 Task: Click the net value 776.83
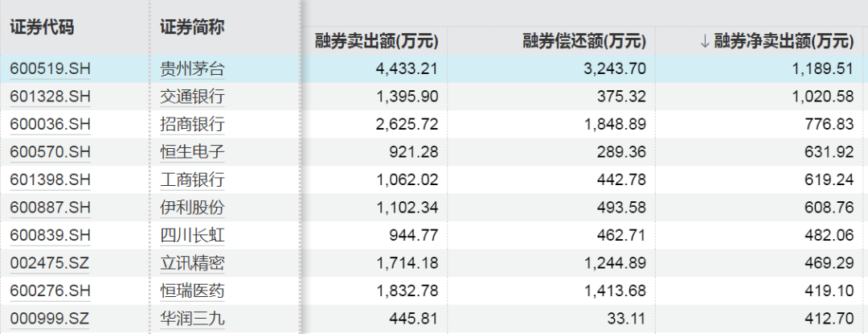click(829, 125)
